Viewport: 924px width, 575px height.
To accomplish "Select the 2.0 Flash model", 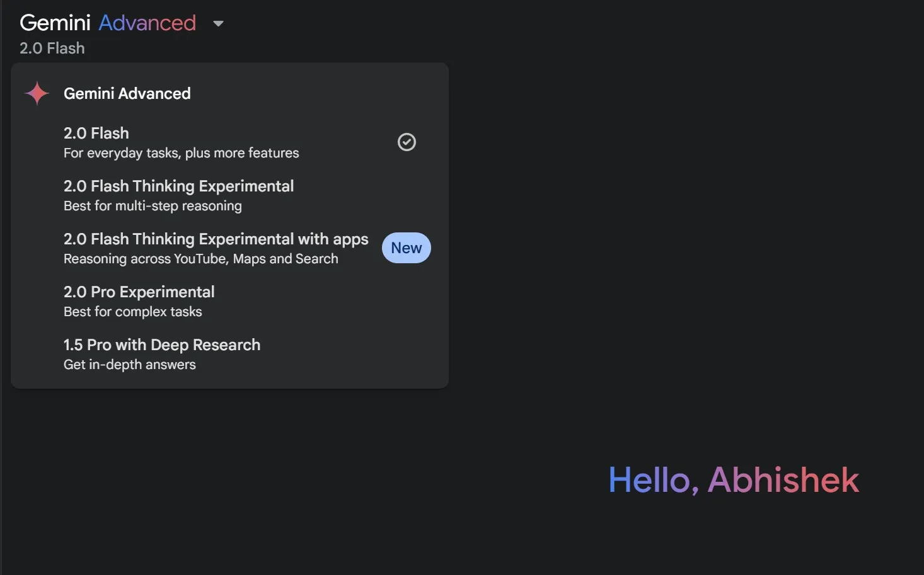I will coord(96,133).
